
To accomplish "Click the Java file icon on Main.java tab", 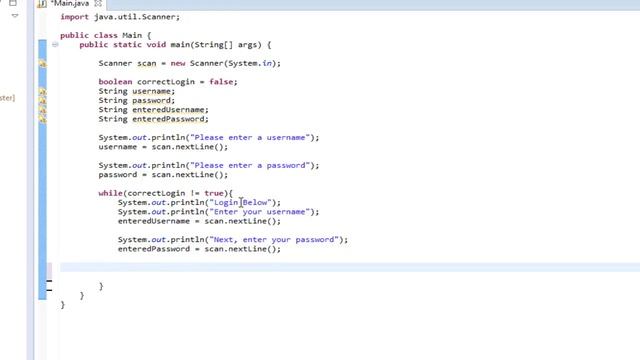I will click(x=42, y=4).
